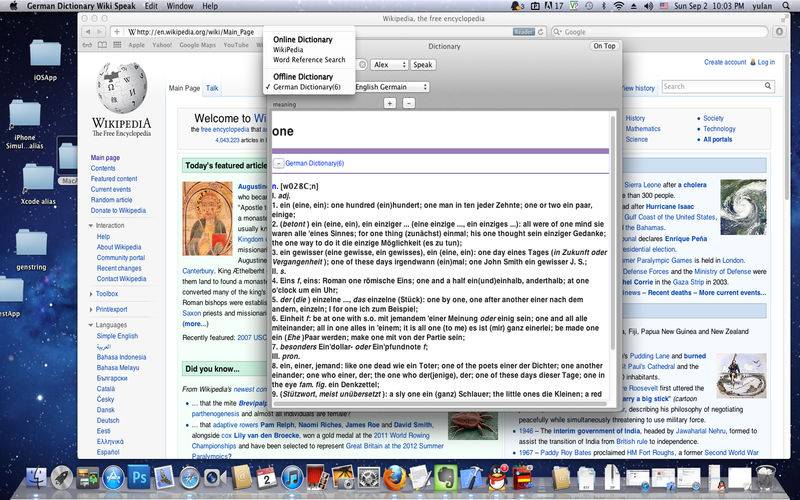
Task: Open the Window menu in menu bar
Action: (180, 6)
